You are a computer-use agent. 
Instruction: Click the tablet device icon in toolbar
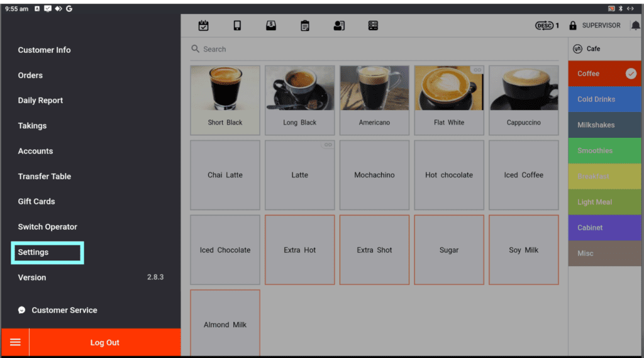click(x=237, y=26)
